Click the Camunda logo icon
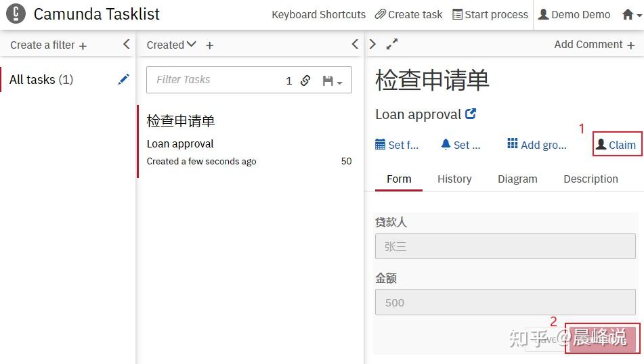Image resolution: width=644 pixels, height=364 pixels. tap(16, 14)
